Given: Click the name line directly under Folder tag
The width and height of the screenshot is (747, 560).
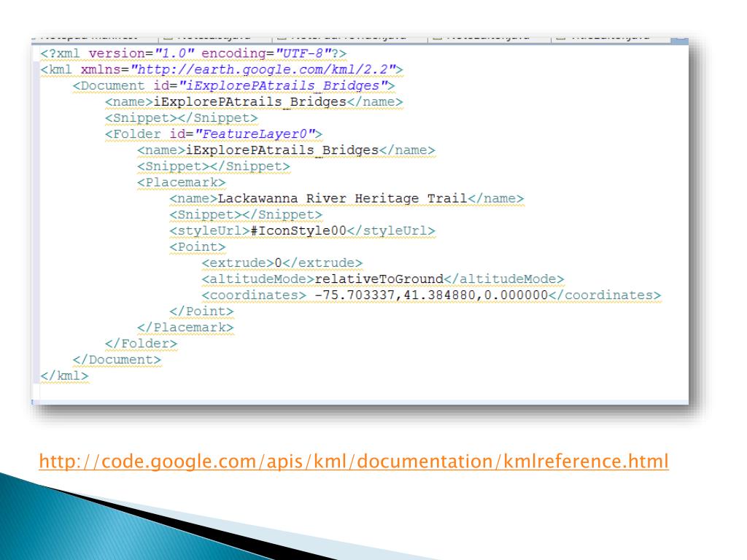Looking at the screenshot, I should [286, 150].
